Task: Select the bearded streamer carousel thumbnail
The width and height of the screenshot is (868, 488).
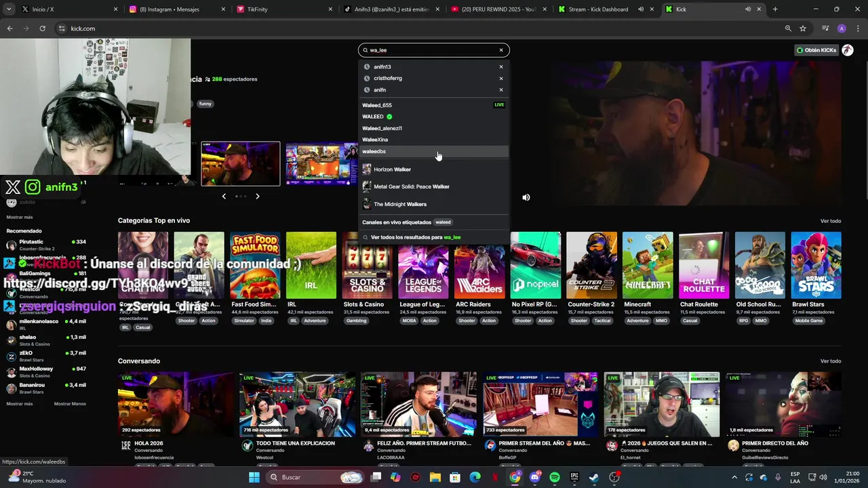Action: pos(240,163)
